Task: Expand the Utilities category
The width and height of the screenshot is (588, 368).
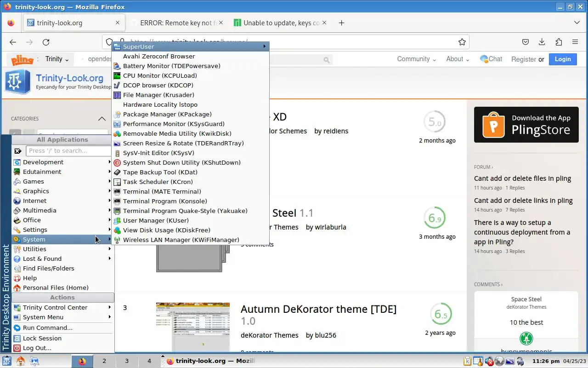Action: tap(62, 249)
